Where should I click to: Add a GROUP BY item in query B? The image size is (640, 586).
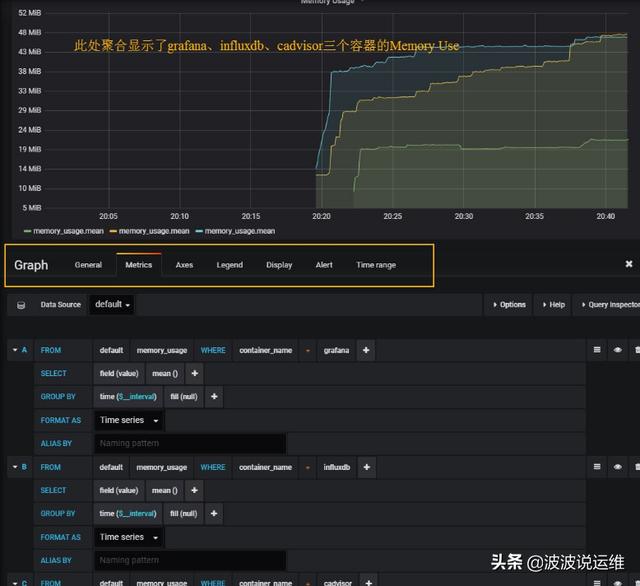click(x=214, y=513)
